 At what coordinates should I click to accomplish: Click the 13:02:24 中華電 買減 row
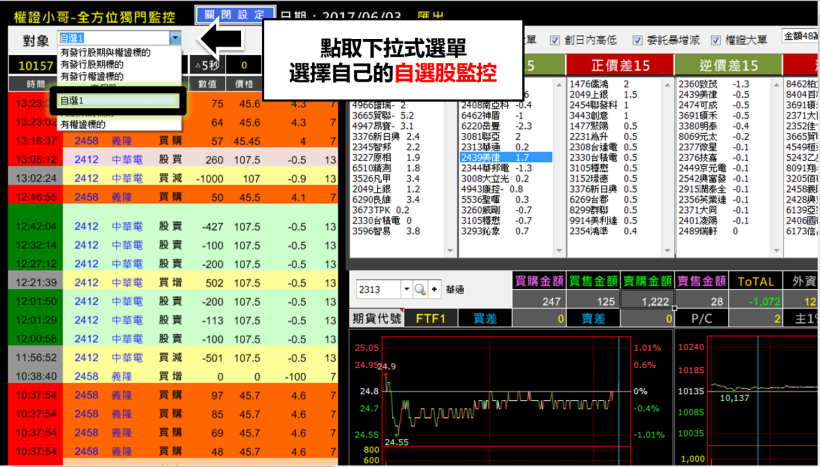point(173,178)
